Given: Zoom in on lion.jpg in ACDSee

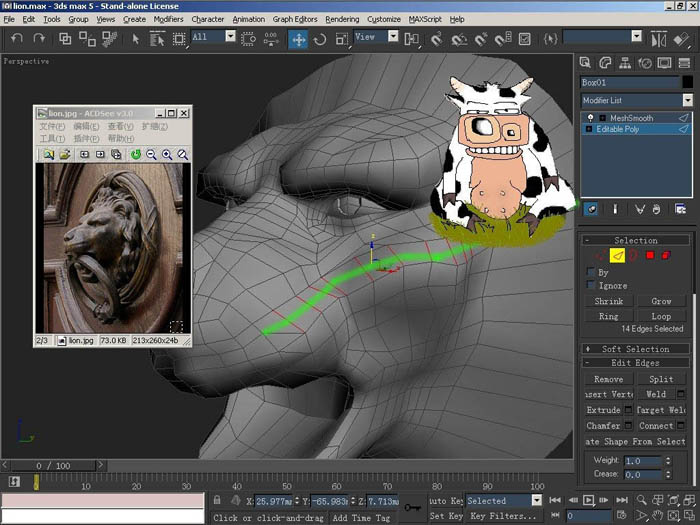Looking at the screenshot, I should tap(167, 154).
